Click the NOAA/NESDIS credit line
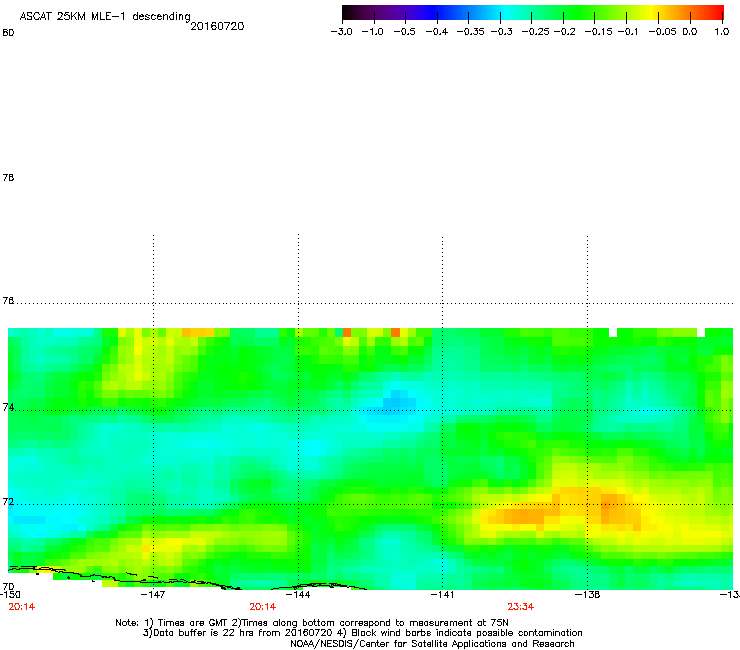Viewport: 740px width, 650px height. (432, 644)
